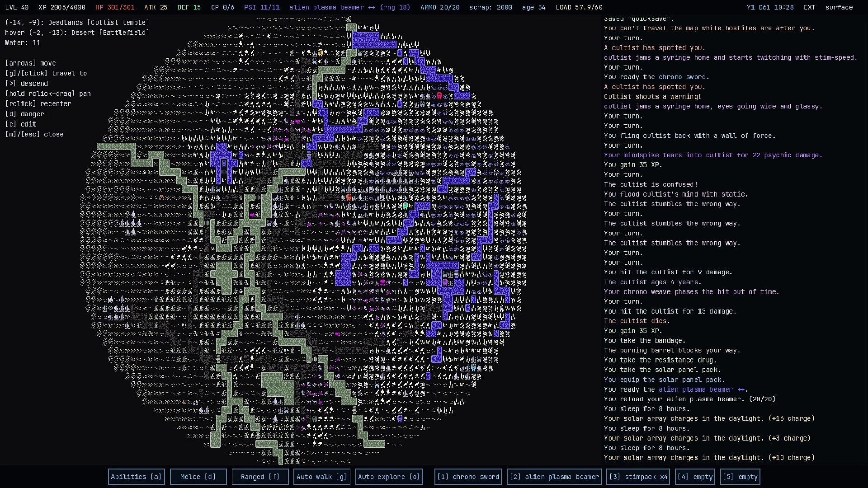Click the orange-red figure marker mid-map
The height and width of the screenshot is (488, 868).
349,197
